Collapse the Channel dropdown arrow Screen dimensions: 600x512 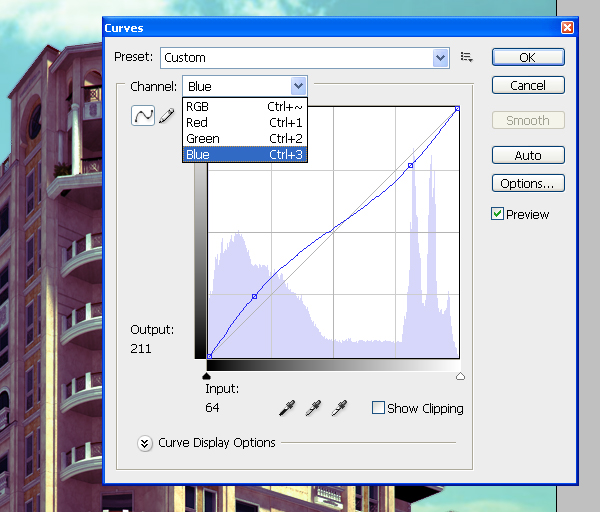point(297,86)
